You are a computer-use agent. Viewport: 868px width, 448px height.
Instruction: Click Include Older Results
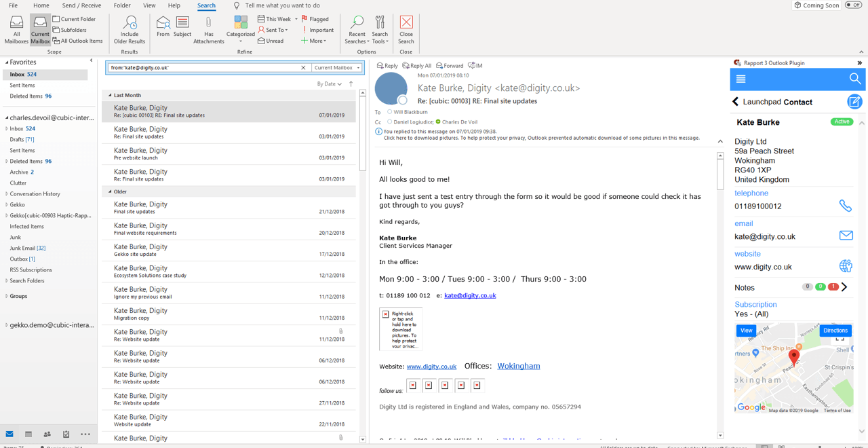[130, 31]
